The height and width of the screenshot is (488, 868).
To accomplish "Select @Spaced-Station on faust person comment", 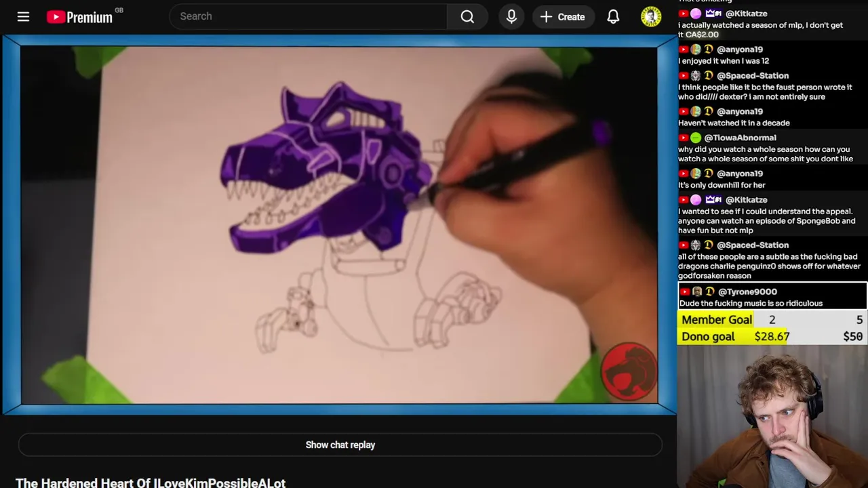I will pyautogui.click(x=753, y=76).
